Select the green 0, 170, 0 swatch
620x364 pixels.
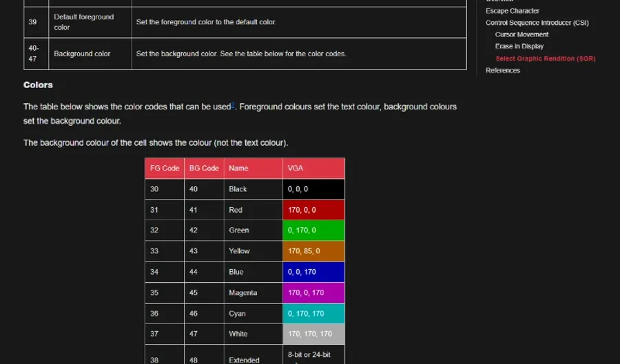313,231
